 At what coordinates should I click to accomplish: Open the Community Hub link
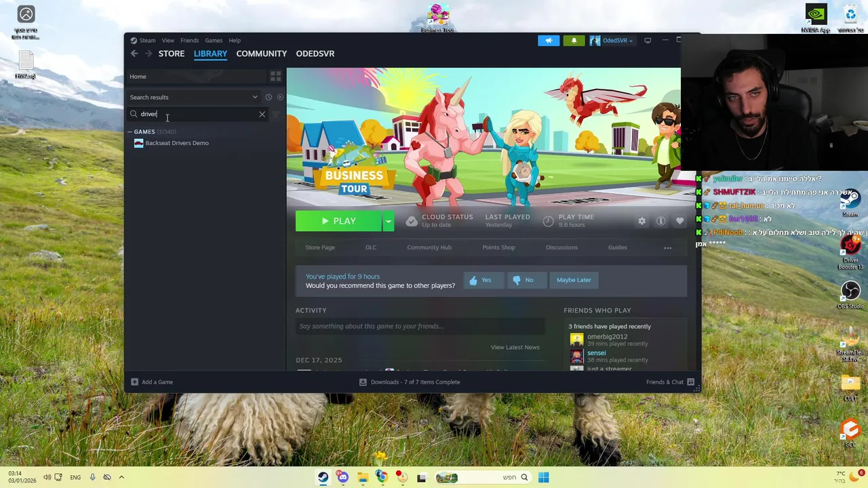429,247
